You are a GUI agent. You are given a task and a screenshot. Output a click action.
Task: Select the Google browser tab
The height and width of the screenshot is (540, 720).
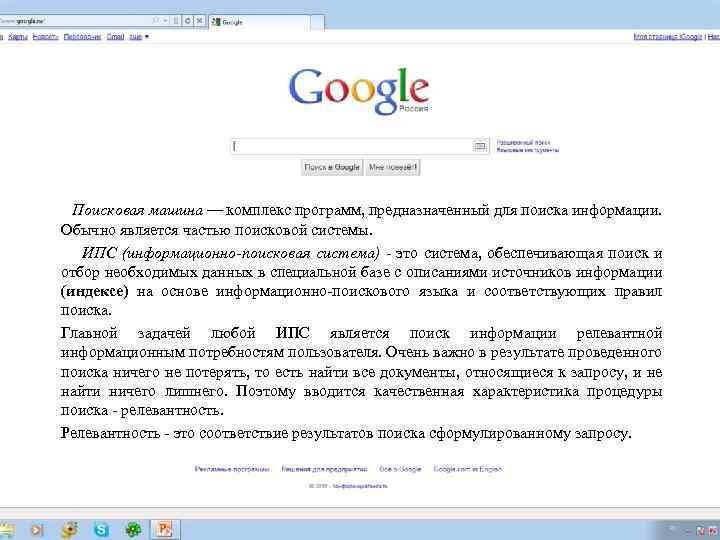click(x=259, y=22)
